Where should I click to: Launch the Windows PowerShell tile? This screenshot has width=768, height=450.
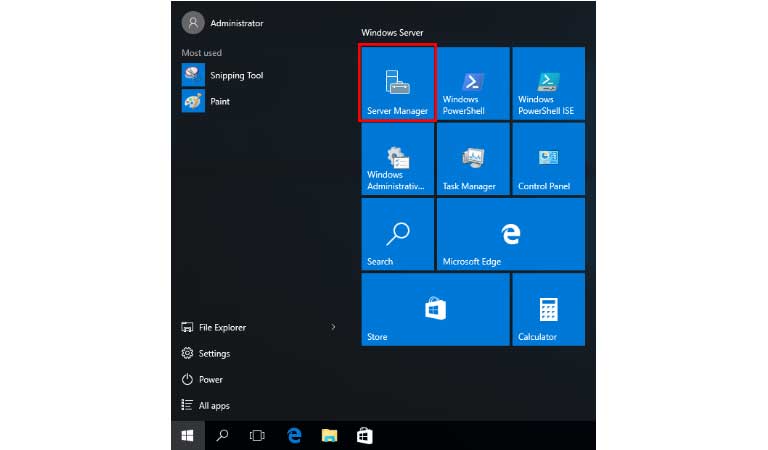tap(473, 83)
